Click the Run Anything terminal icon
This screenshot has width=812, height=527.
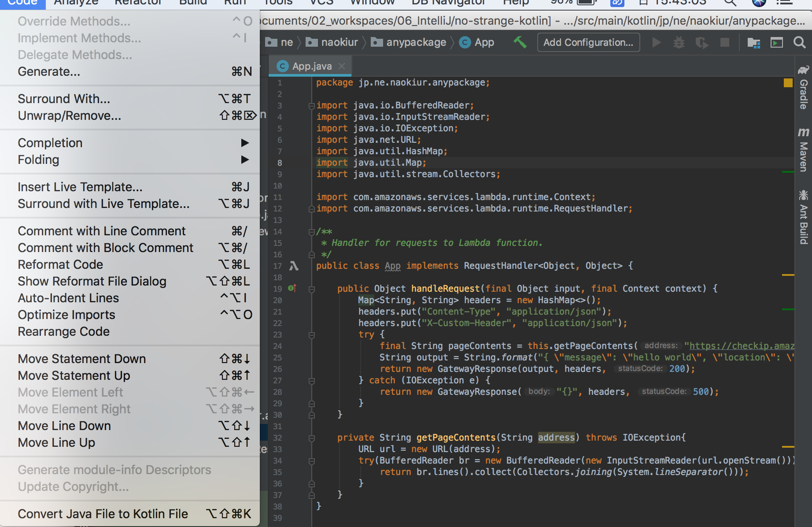point(777,42)
